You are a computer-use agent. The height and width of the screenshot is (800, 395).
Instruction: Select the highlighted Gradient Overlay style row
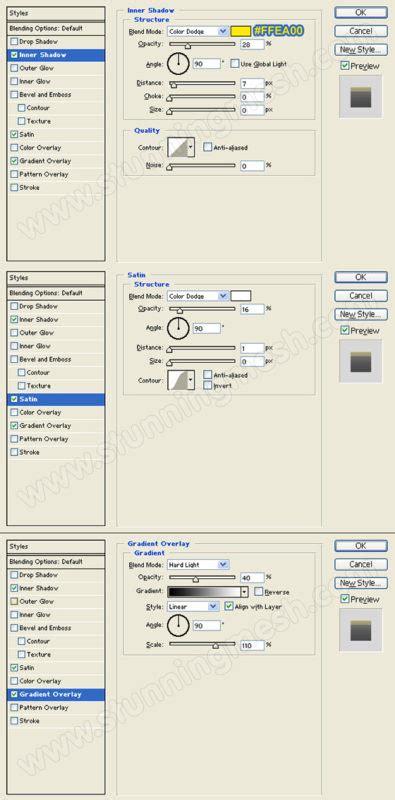click(56, 694)
